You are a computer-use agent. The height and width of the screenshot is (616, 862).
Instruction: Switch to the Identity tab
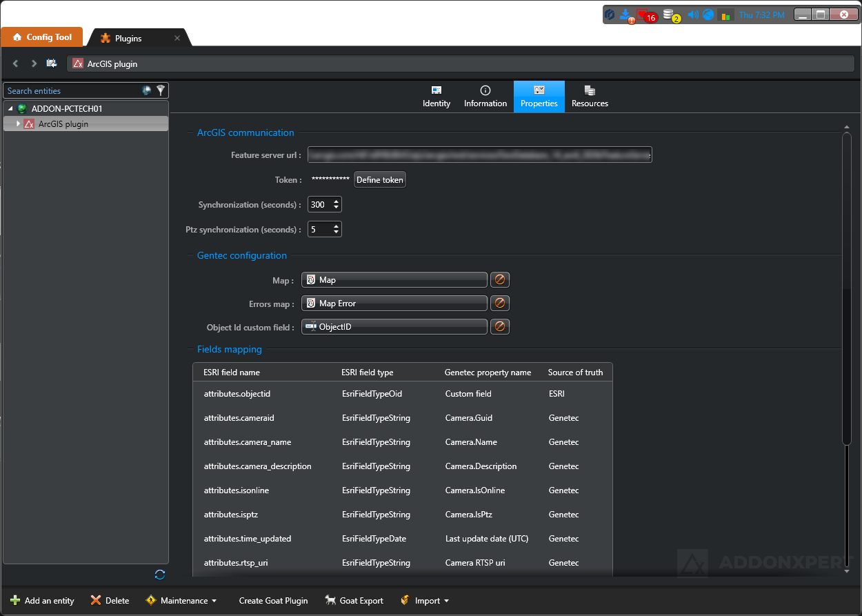[437, 97]
